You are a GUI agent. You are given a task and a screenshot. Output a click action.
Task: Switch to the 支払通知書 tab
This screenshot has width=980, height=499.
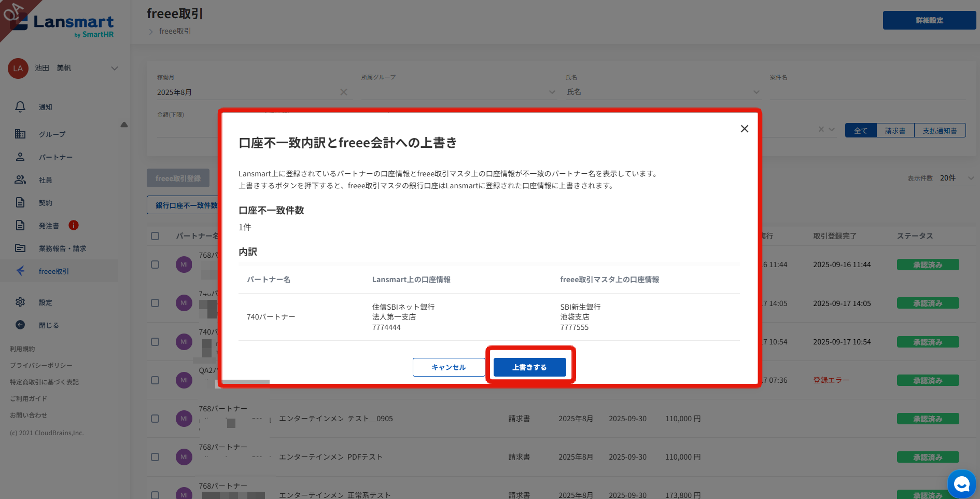click(940, 131)
